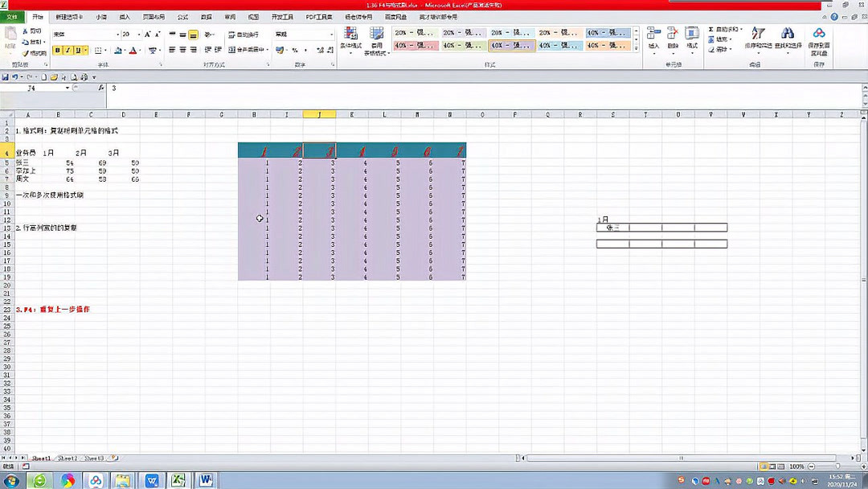Open the Number Format (常规) dropdown
Viewport: 868px width, 489px height.
click(x=332, y=34)
